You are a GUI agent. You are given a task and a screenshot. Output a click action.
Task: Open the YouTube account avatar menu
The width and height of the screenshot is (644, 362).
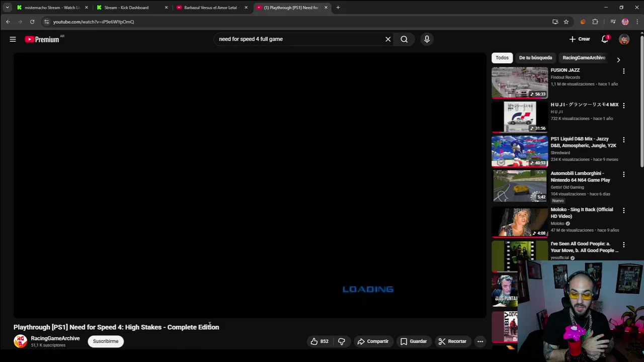[624, 39]
